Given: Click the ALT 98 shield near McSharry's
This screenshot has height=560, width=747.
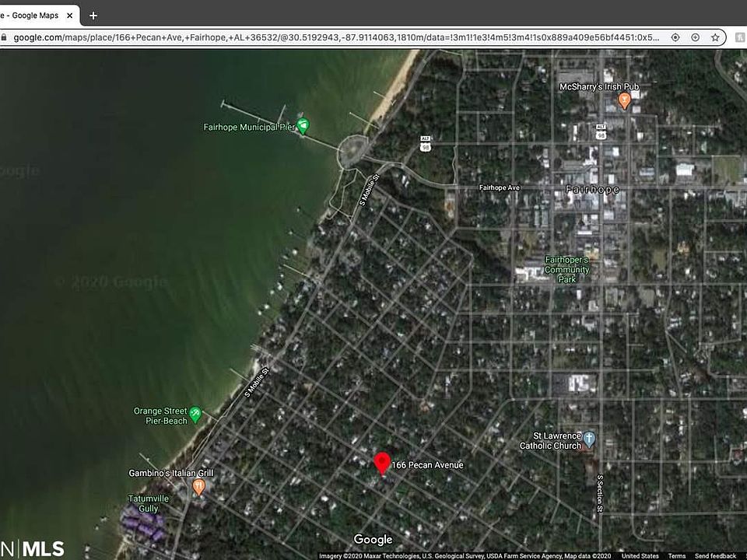Looking at the screenshot, I should [x=601, y=131].
